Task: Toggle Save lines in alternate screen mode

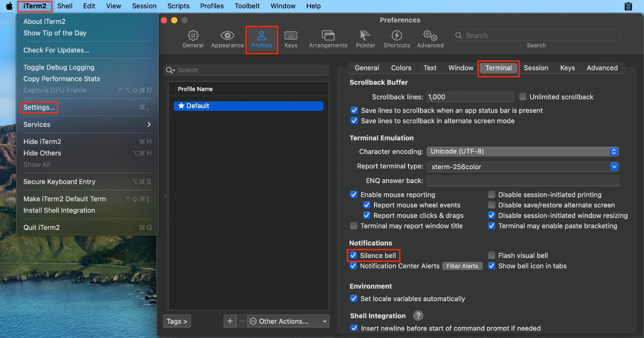Action: [354, 121]
